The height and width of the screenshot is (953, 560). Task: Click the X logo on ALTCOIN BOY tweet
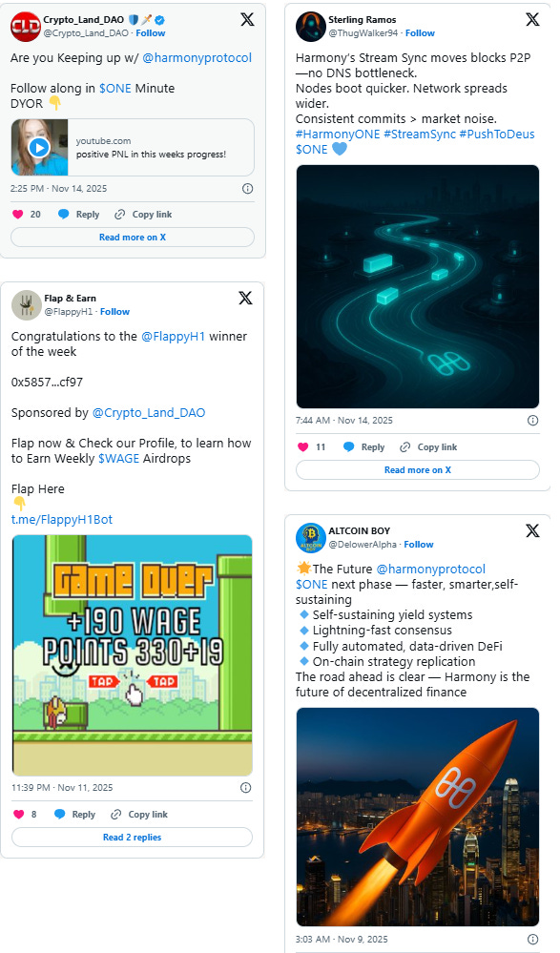pos(532,530)
